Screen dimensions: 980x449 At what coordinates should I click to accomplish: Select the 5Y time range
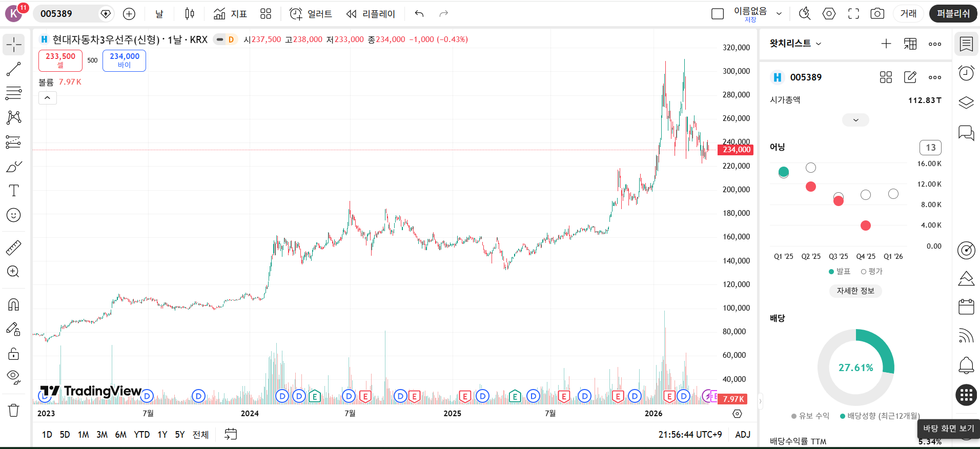(179, 435)
